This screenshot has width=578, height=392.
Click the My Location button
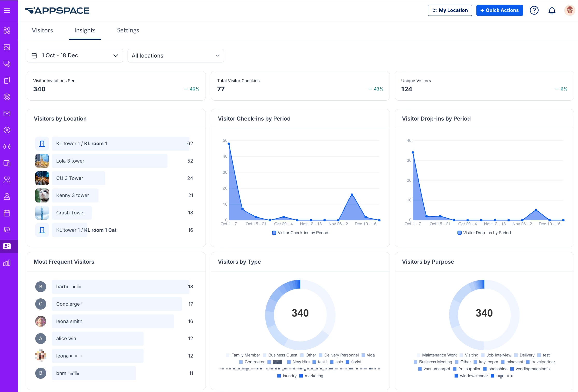450,10
